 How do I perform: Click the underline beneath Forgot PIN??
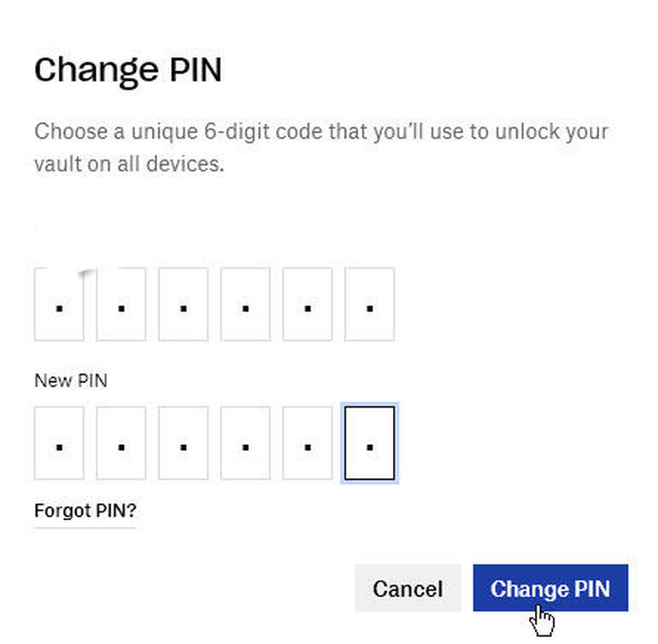[85, 526]
